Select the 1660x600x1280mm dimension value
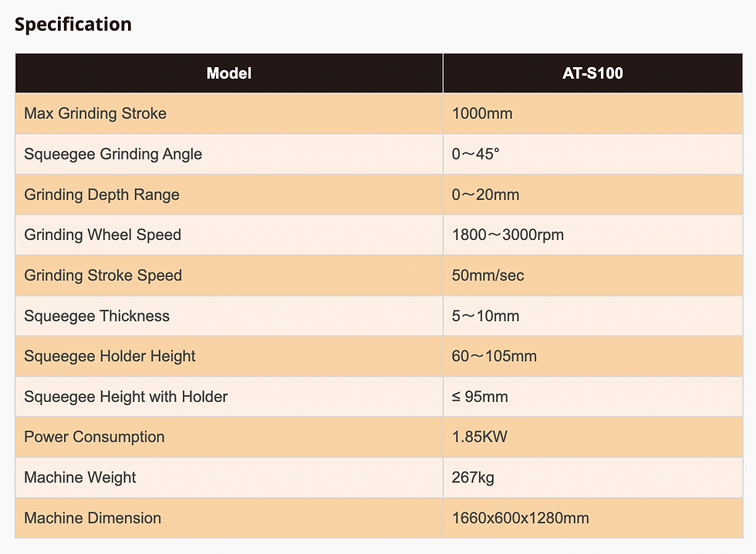 click(521, 518)
